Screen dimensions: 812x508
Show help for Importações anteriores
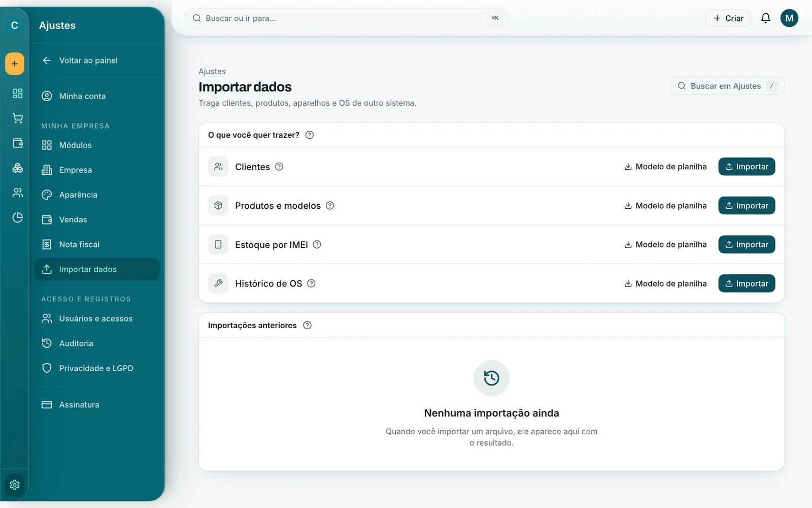(x=308, y=325)
